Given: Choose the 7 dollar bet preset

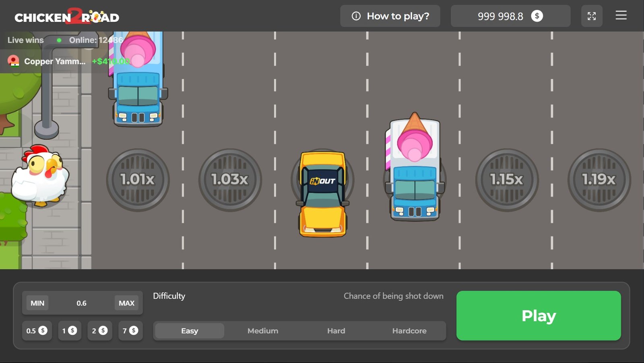Looking at the screenshot, I should 130,331.
